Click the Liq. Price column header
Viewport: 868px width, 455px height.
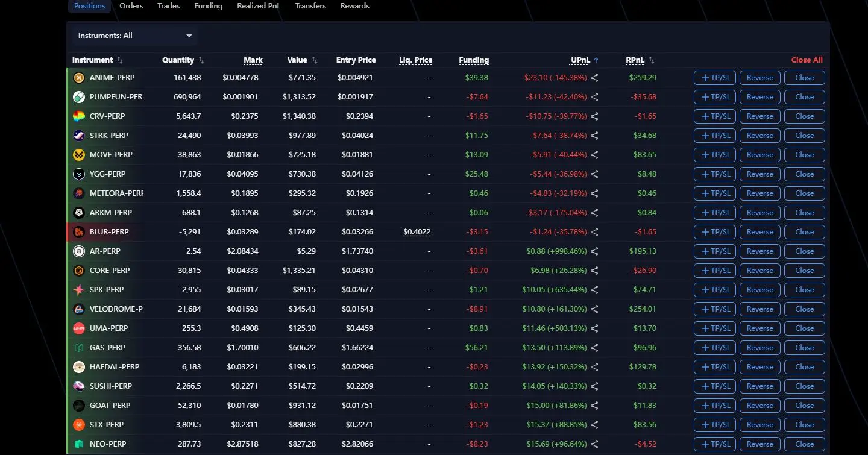point(416,60)
